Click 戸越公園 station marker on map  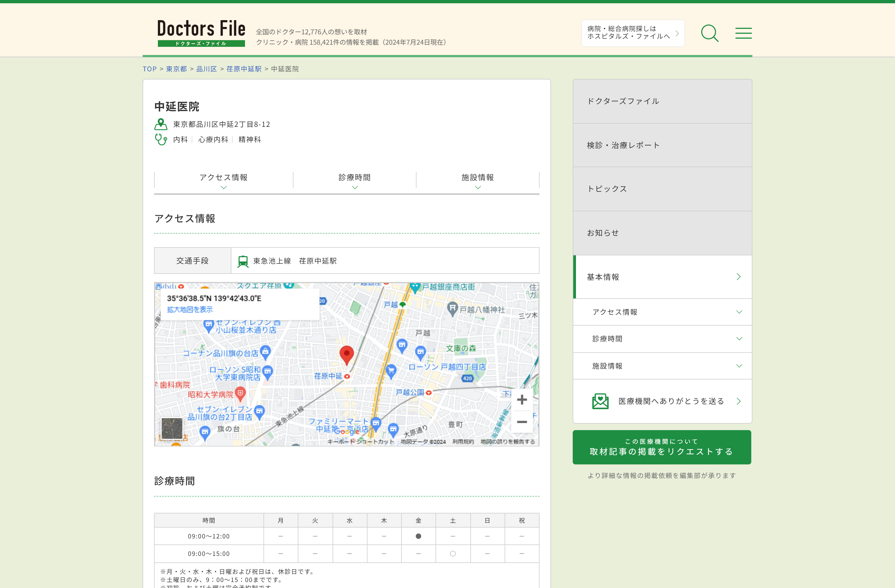click(429, 393)
